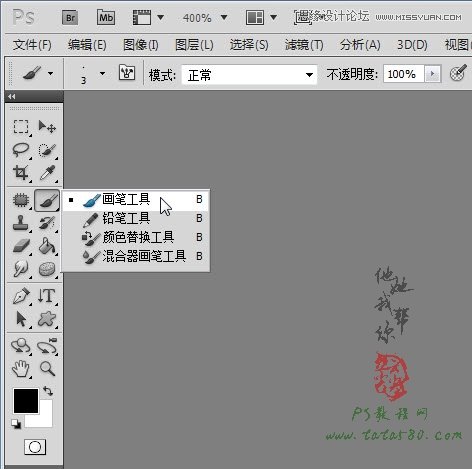Click the Brush tool in toolbox
The height and width of the screenshot is (469, 472).
pyautogui.click(x=47, y=200)
